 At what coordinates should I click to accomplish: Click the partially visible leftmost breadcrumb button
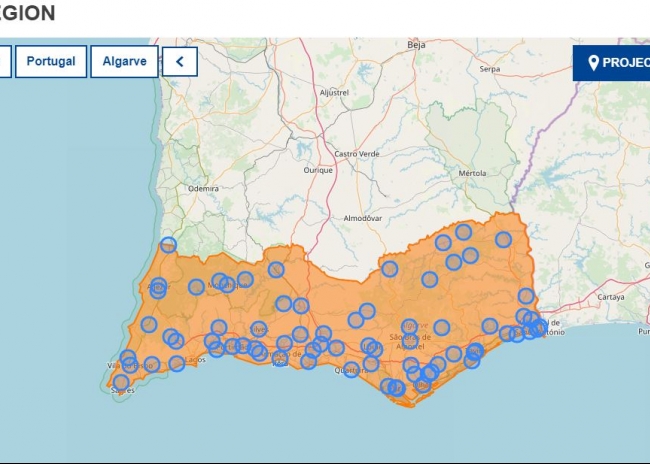[4, 61]
